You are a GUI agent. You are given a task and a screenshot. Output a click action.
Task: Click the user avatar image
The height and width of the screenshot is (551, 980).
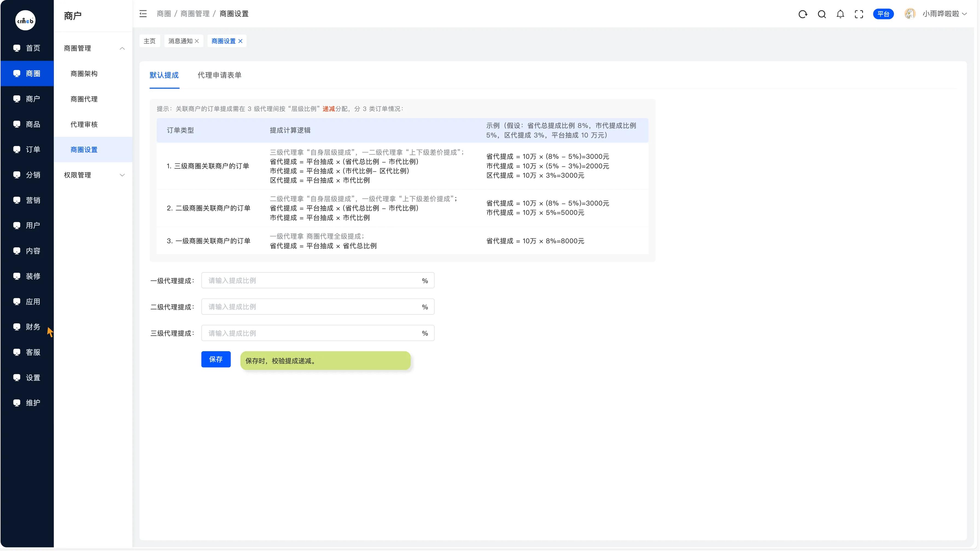point(910,14)
